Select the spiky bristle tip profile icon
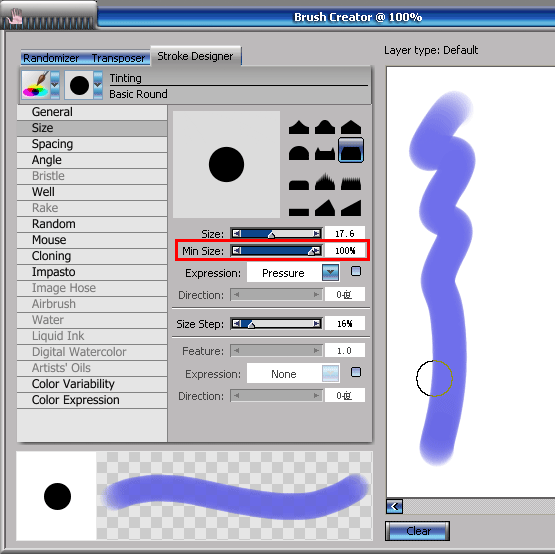The height and width of the screenshot is (554, 555). click(325, 182)
